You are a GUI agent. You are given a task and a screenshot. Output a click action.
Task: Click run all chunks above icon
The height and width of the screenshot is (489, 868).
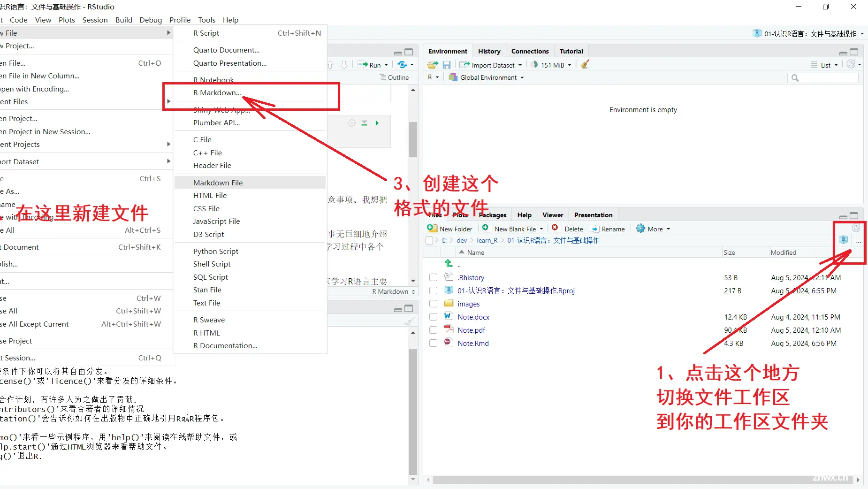364,123
